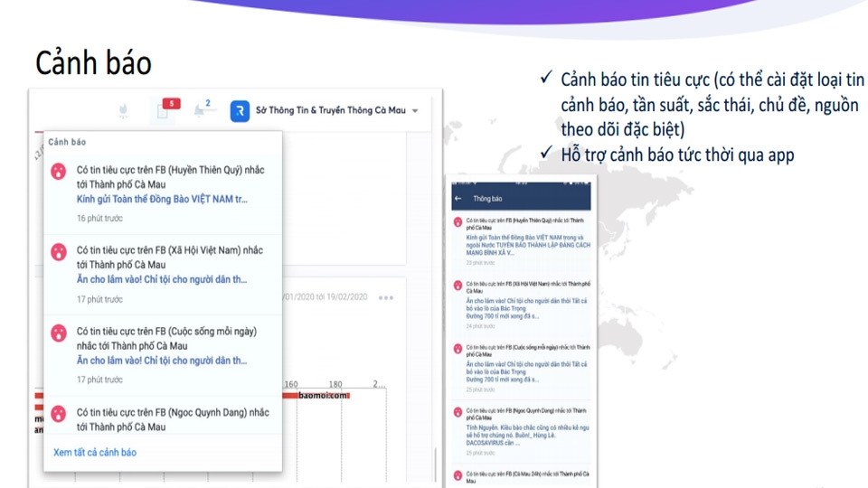Click the 'Cảnh báo' panel header
Screen dimensions: 868x488
pos(67,142)
